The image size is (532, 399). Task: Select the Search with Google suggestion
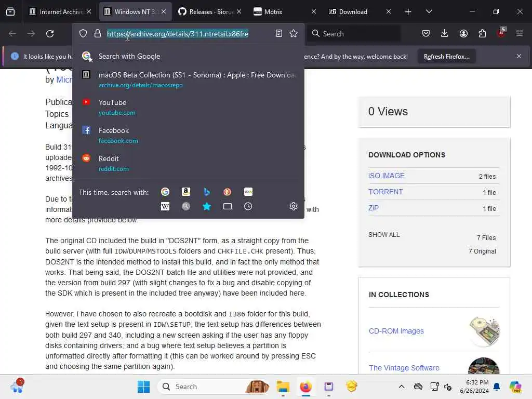188,56
